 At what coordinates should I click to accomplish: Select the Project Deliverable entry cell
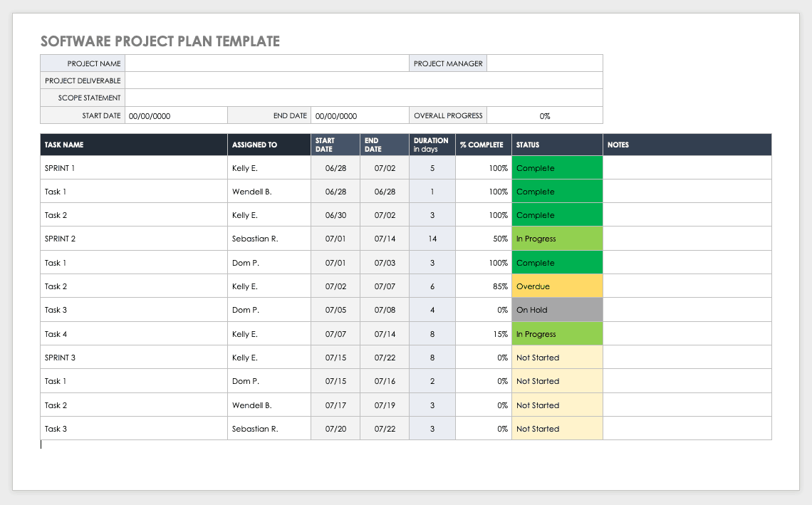363,80
